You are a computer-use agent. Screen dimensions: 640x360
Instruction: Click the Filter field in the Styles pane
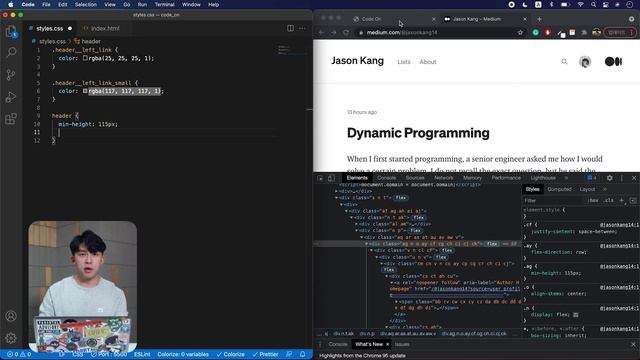pos(553,200)
